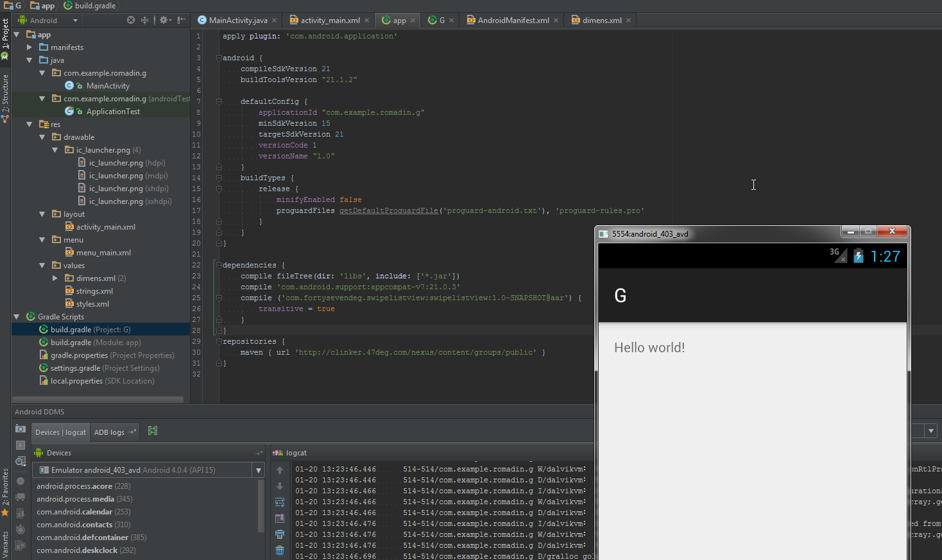
Task: Click the method tracing stopwatch icon
Action: [21, 529]
